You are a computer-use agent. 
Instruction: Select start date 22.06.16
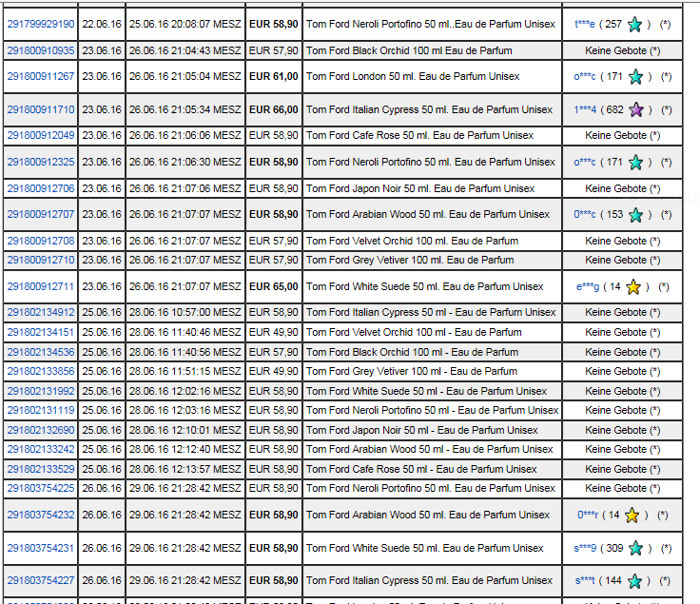click(102, 24)
